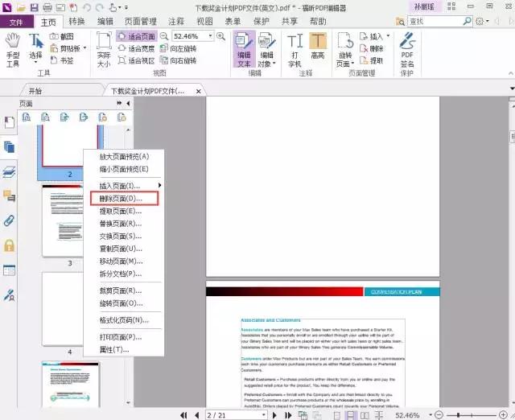Go to previous page in status bar
The image size is (515, 420).
(x=196, y=415)
